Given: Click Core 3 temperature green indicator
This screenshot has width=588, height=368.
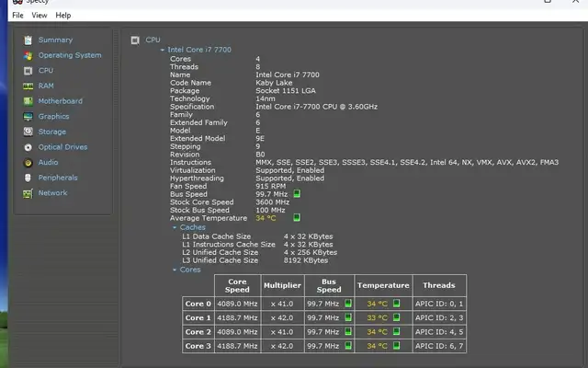Looking at the screenshot, I should (x=396, y=346).
